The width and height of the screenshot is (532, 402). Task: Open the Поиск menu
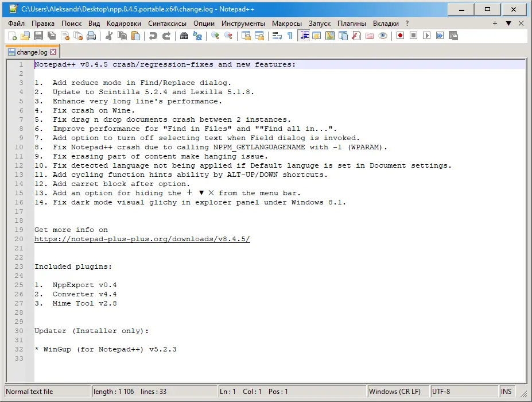(x=71, y=24)
